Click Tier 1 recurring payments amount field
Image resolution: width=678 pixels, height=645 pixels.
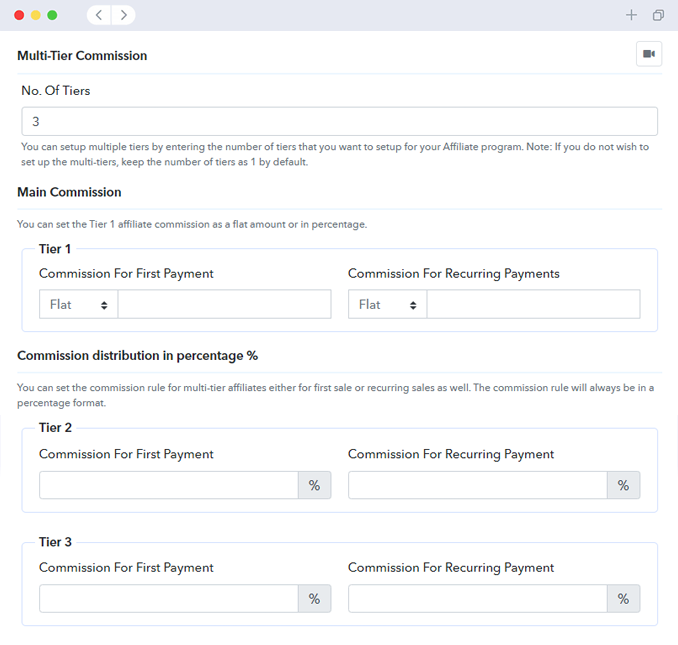click(x=533, y=304)
